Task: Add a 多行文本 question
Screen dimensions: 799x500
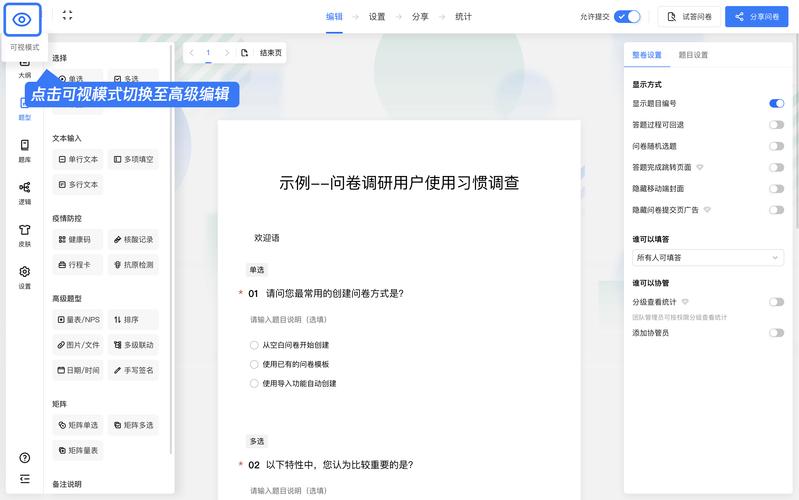Action: [78, 185]
